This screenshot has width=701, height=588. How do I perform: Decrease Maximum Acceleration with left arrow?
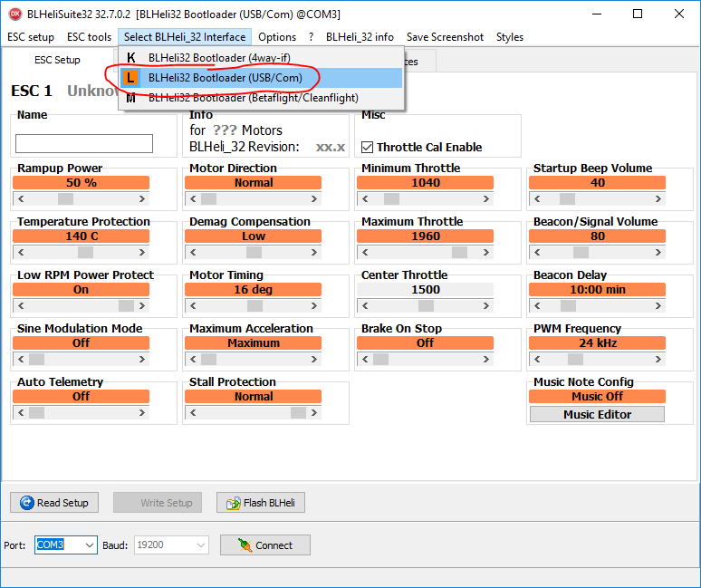(x=193, y=360)
